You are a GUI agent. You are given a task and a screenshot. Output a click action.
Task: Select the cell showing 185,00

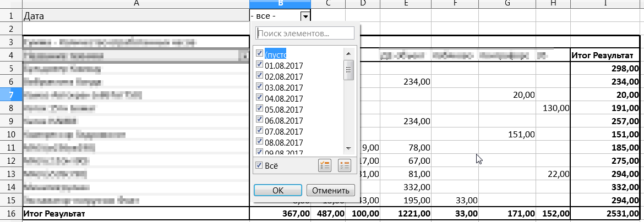point(605,148)
